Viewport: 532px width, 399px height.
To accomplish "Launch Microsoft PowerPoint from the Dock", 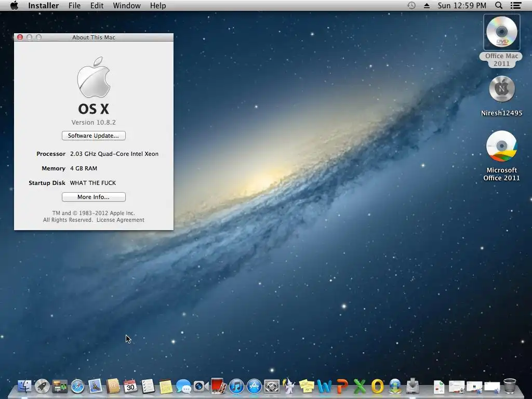I will point(342,386).
